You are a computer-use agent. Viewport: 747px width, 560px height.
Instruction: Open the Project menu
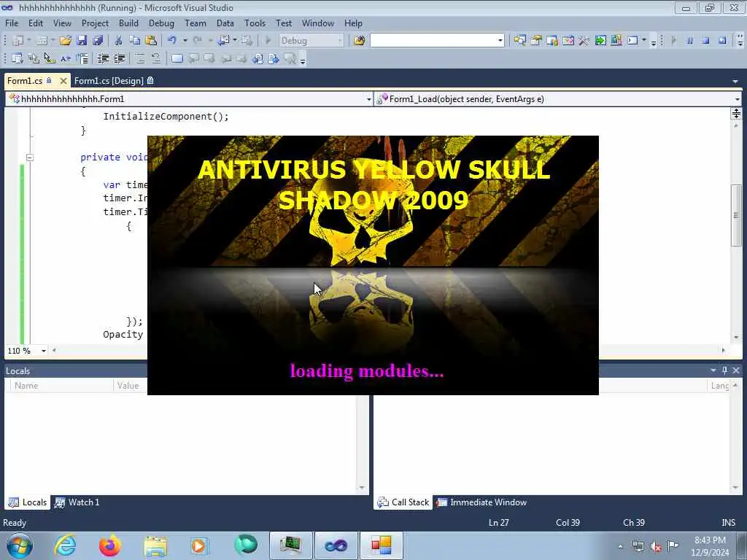(x=95, y=23)
